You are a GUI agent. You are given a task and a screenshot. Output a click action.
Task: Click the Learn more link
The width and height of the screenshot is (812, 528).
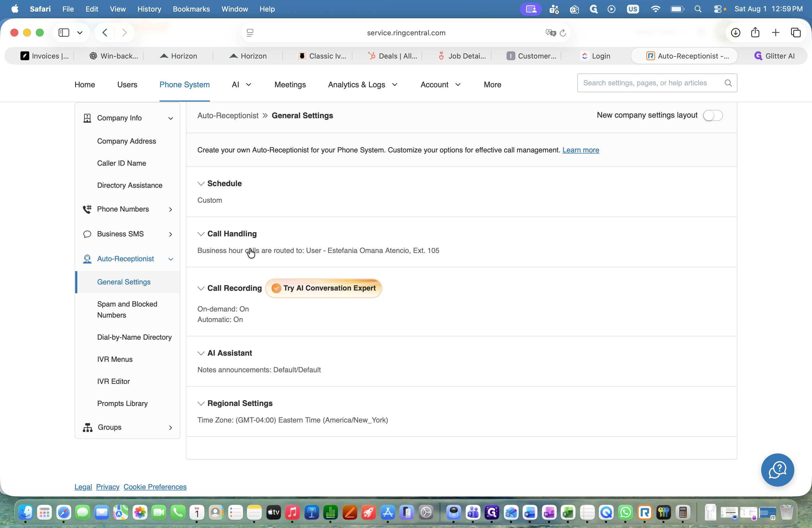pyautogui.click(x=581, y=150)
